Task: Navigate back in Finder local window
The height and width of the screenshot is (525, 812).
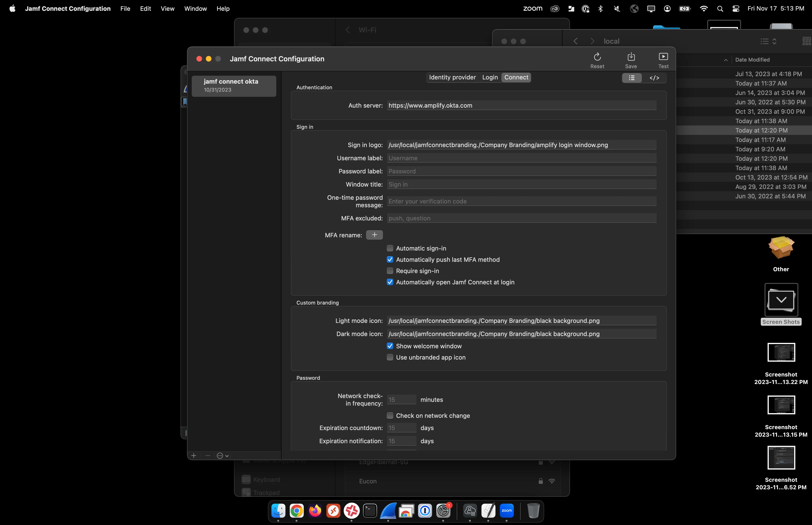Action: coord(575,41)
